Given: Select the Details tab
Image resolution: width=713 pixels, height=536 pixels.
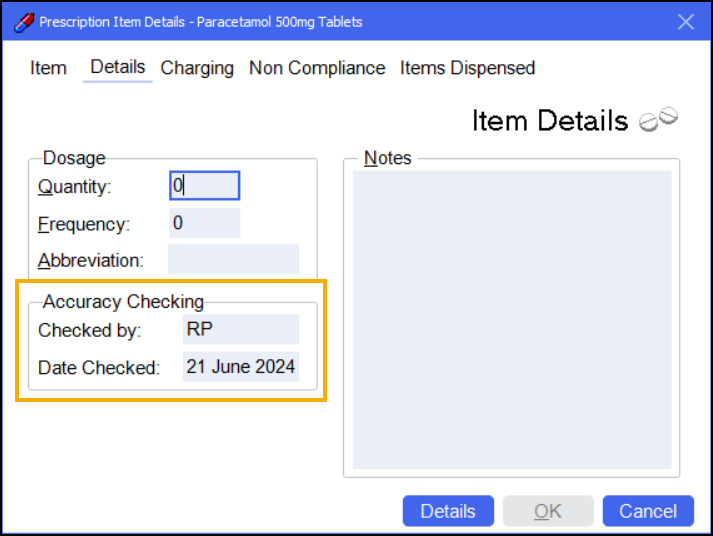Looking at the screenshot, I should [x=117, y=68].
